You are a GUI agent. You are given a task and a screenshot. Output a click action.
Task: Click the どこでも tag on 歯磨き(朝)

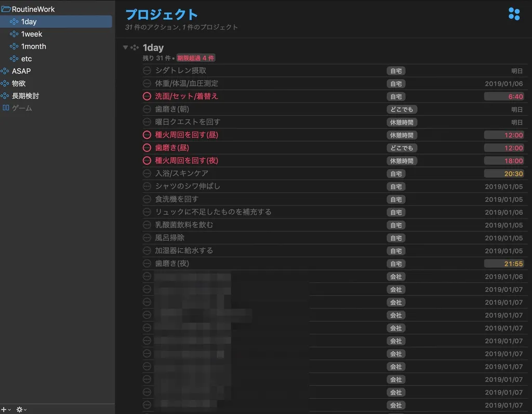click(x=402, y=109)
